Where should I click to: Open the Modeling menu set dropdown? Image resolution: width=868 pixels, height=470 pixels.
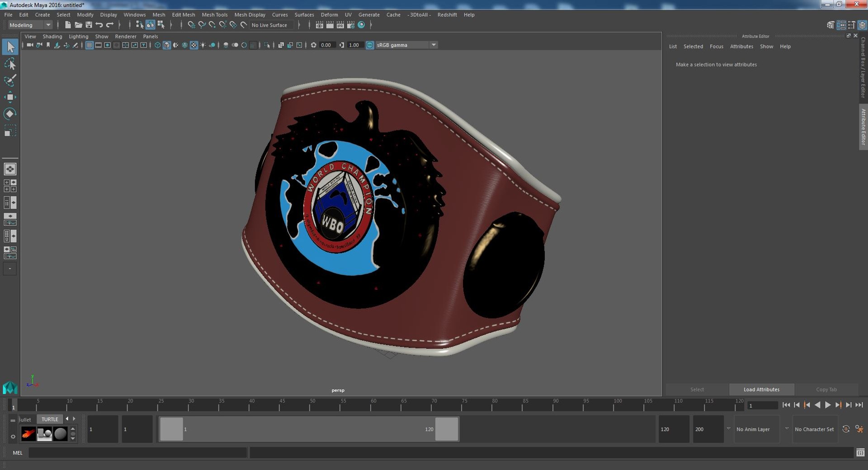(30, 25)
